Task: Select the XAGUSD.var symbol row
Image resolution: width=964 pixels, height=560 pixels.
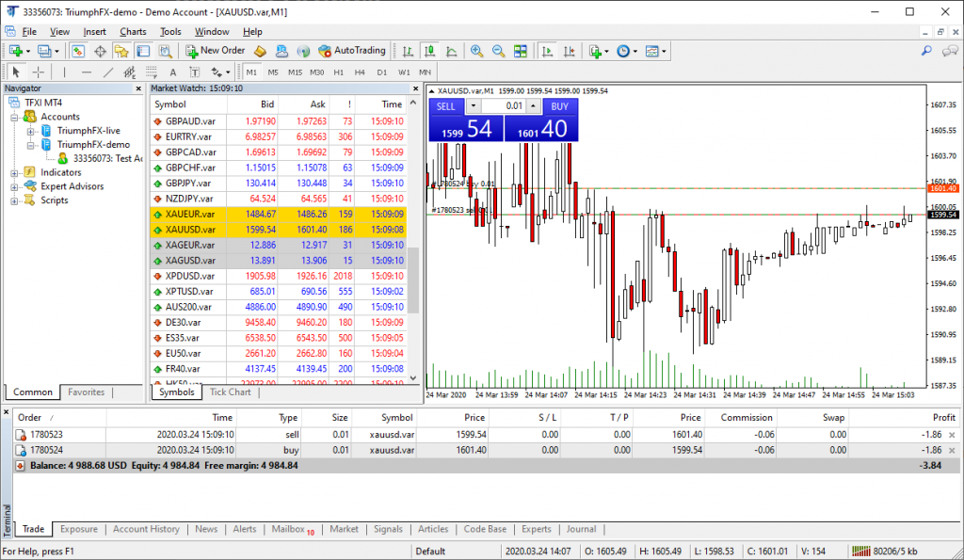Action: pos(278,261)
